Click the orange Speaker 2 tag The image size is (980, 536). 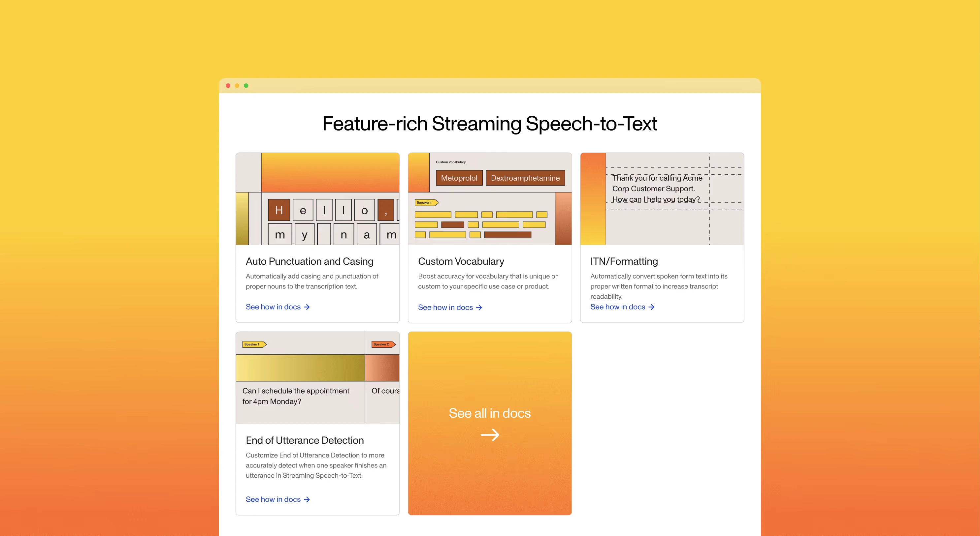[x=383, y=344]
